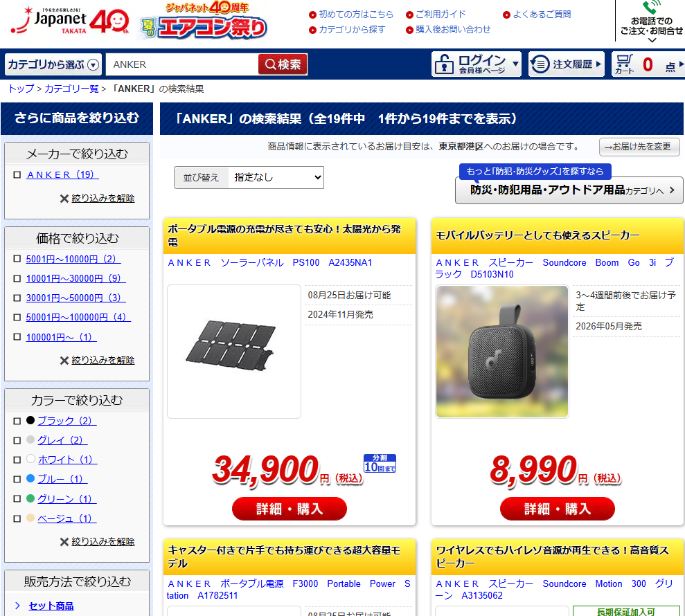
Task: Click 詳細・購入 for the 34,900円 solar panel
Action: click(x=290, y=509)
